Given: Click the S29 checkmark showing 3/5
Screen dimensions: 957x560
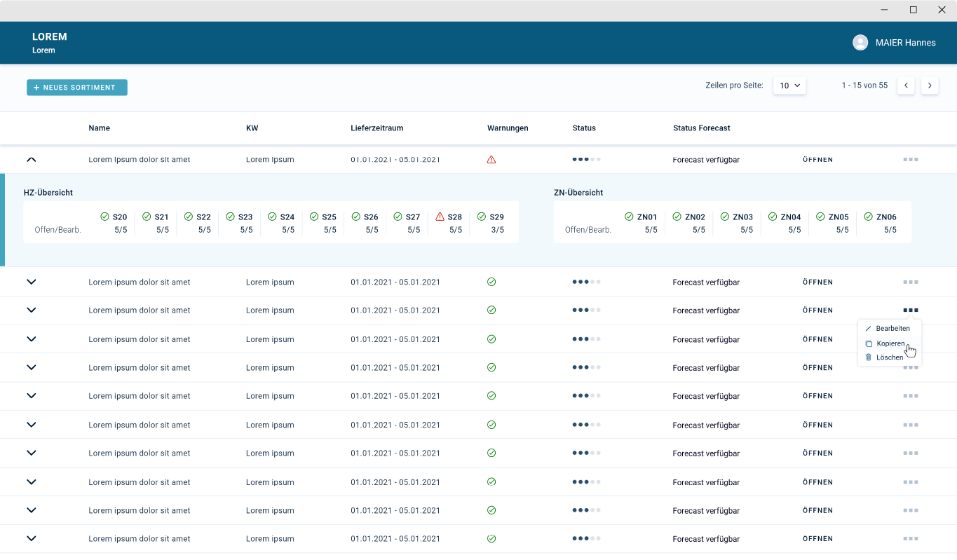Looking at the screenshot, I should (x=480, y=217).
